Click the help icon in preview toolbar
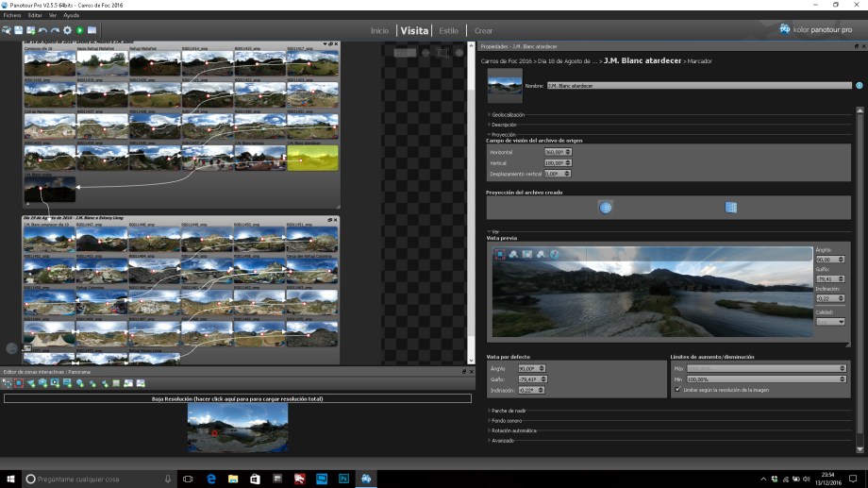The width and height of the screenshot is (868, 488). [554, 254]
